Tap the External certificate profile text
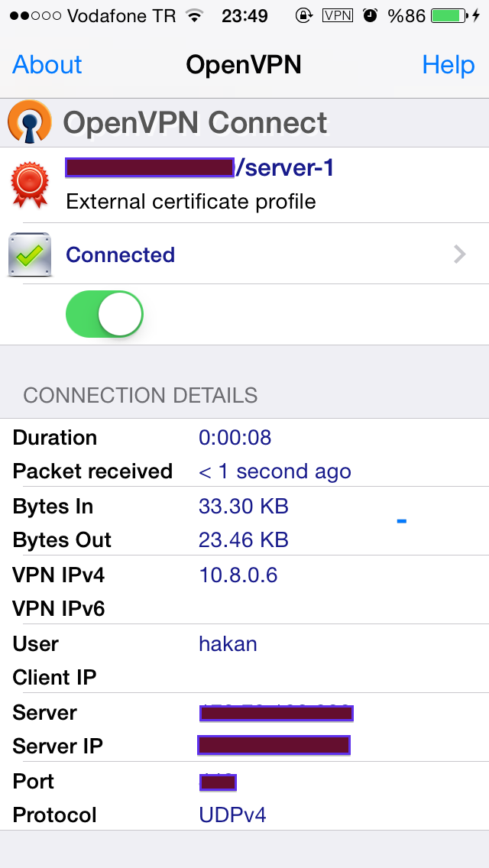Viewport: 489px width, 868px height. 190,202
